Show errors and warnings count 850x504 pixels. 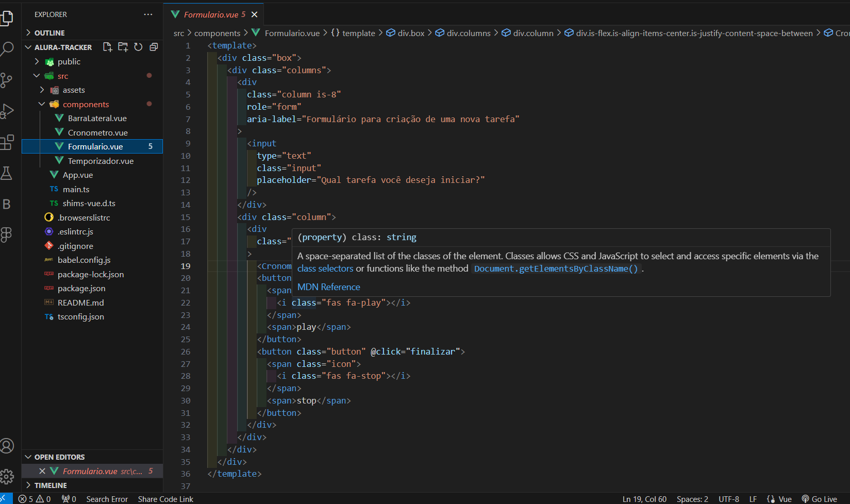pyautogui.click(x=35, y=499)
